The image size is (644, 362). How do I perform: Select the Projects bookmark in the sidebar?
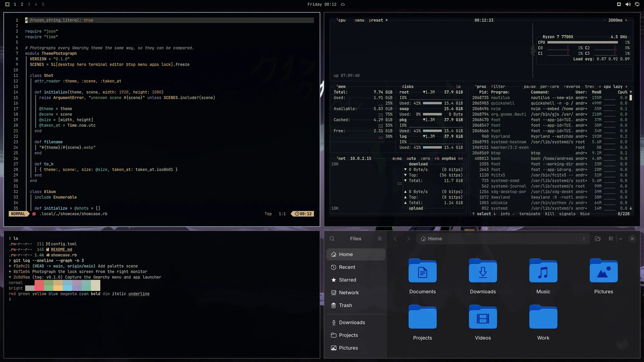tap(356, 335)
